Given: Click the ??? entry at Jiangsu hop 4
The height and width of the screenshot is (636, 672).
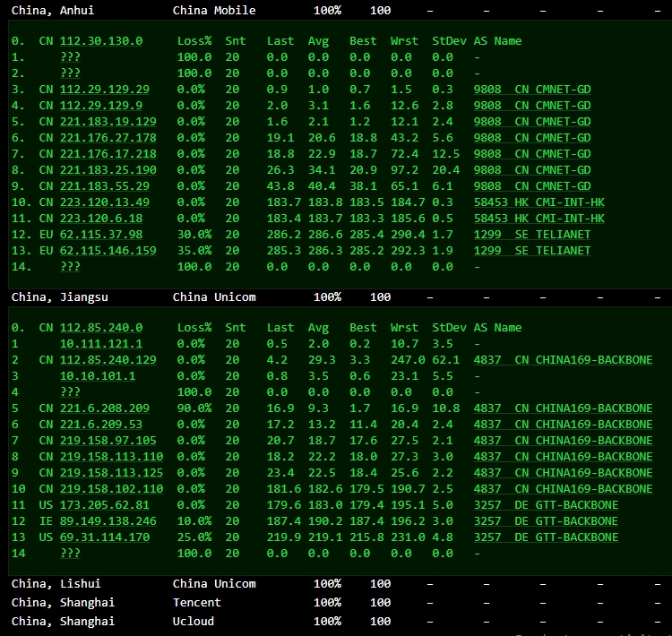Looking at the screenshot, I should [x=70, y=392].
